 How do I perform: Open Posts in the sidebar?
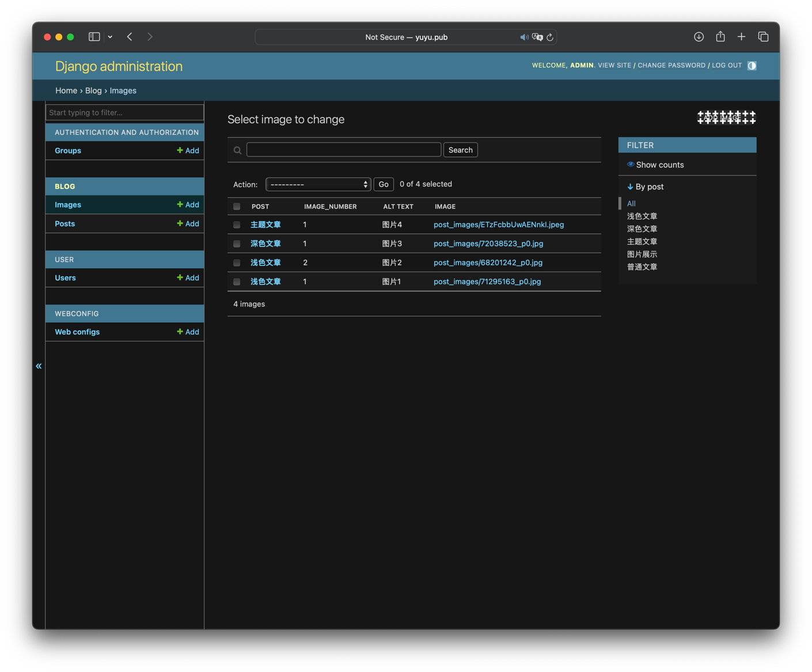(x=65, y=224)
